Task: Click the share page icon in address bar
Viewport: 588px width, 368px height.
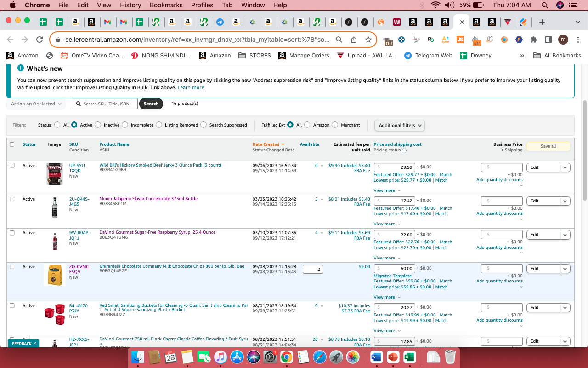Action: [354, 40]
